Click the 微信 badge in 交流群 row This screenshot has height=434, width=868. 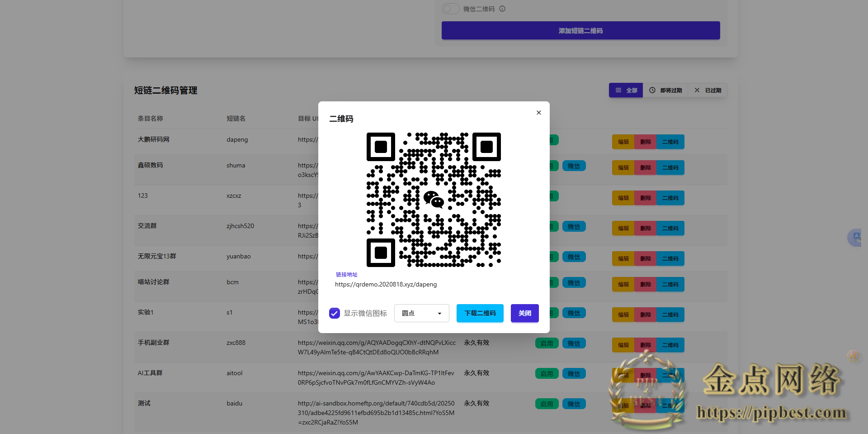[x=574, y=227]
